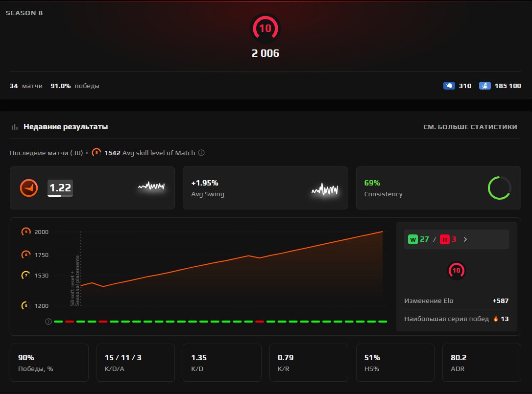This screenshot has width=532, height=394.
Task: Click the 2 006 Elo value
Action: 266,53
